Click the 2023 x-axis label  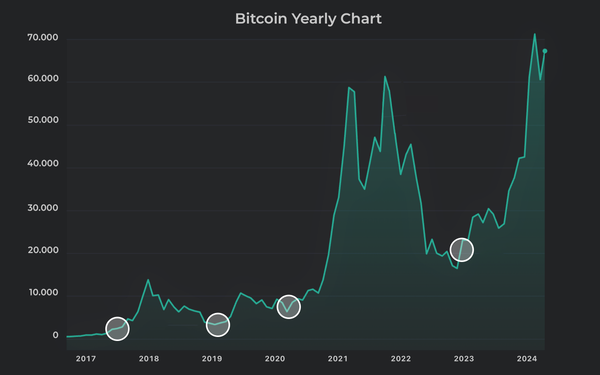464,359
